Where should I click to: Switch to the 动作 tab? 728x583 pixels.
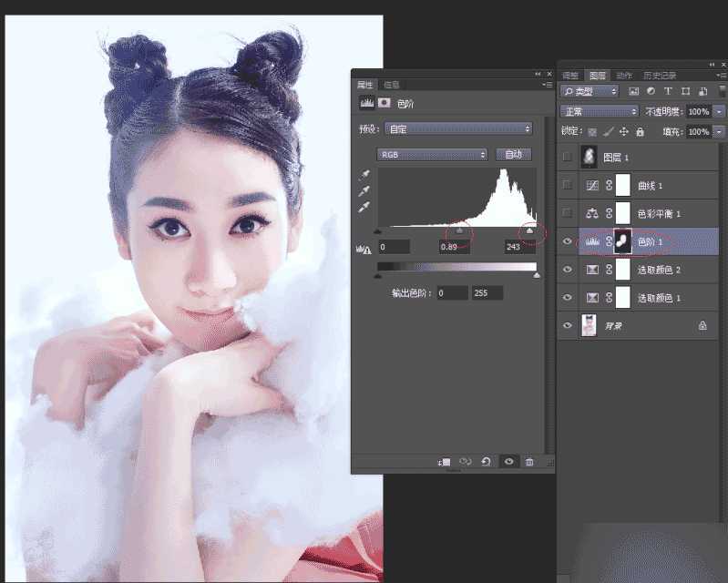point(624,76)
